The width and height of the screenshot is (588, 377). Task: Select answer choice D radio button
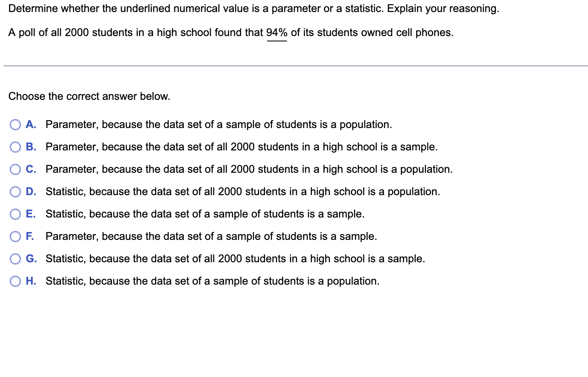point(15,191)
